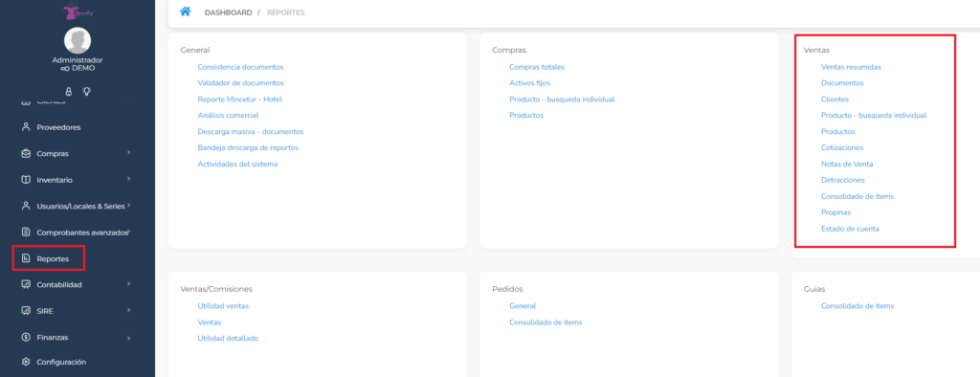Click the link icon beside DEMO
Image resolution: width=980 pixels, height=377 pixels.
[x=65, y=69]
